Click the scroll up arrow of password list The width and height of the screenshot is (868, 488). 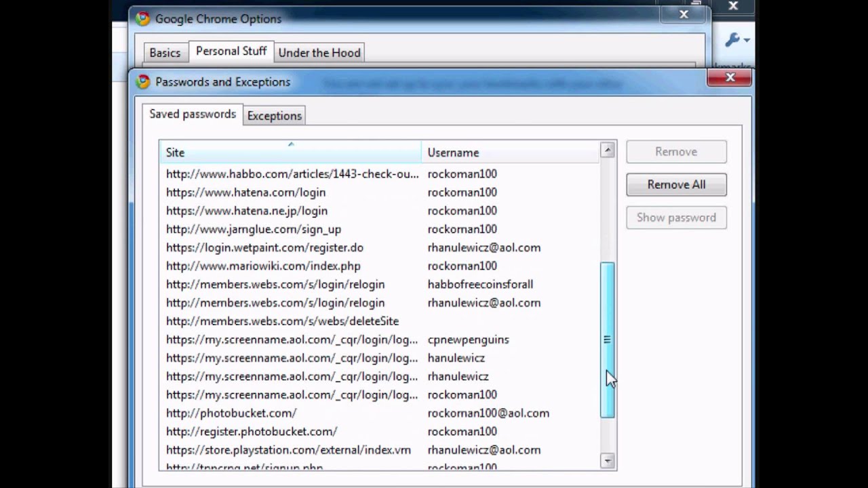(x=608, y=150)
